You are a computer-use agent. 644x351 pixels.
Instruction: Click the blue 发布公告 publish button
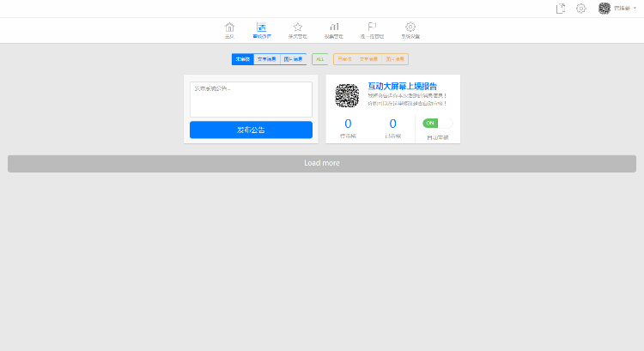(x=251, y=130)
